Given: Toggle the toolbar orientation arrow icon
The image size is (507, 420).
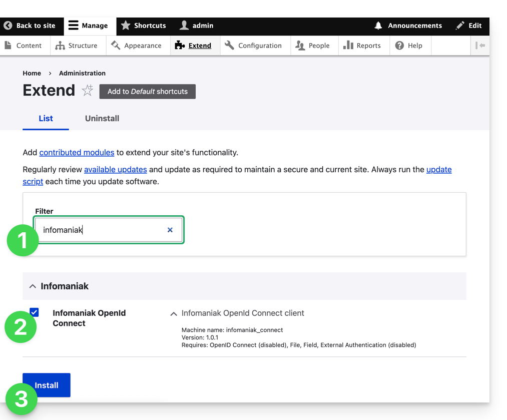Looking at the screenshot, I should click(480, 46).
